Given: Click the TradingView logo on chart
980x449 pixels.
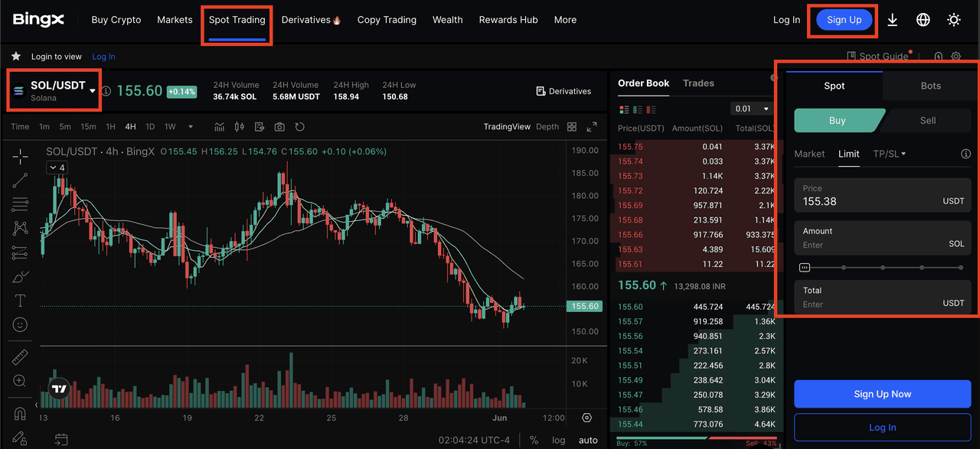Looking at the screenshot, I should point(60,389).
